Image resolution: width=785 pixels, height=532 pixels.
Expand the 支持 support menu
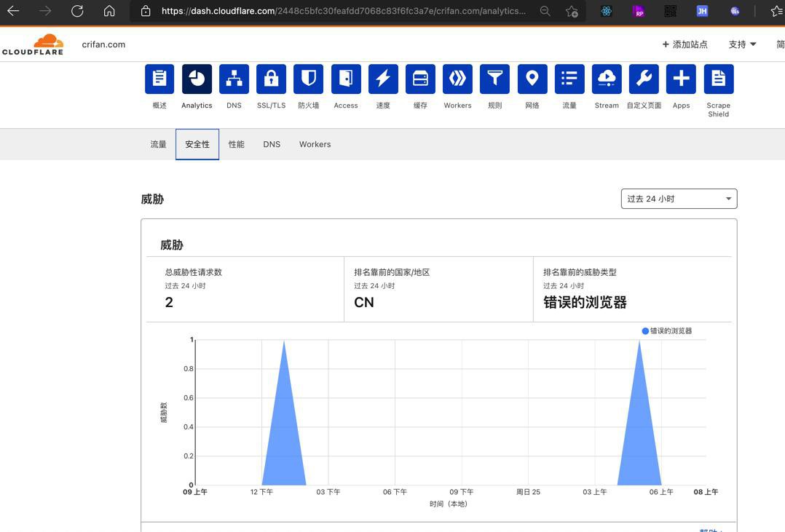point(742,44)
